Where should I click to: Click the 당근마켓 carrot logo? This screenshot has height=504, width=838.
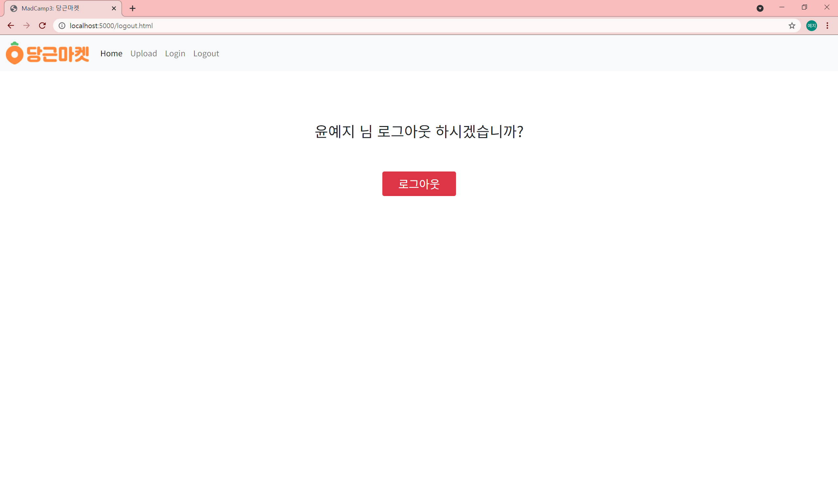pyautogui.click(x=47, y=53)
